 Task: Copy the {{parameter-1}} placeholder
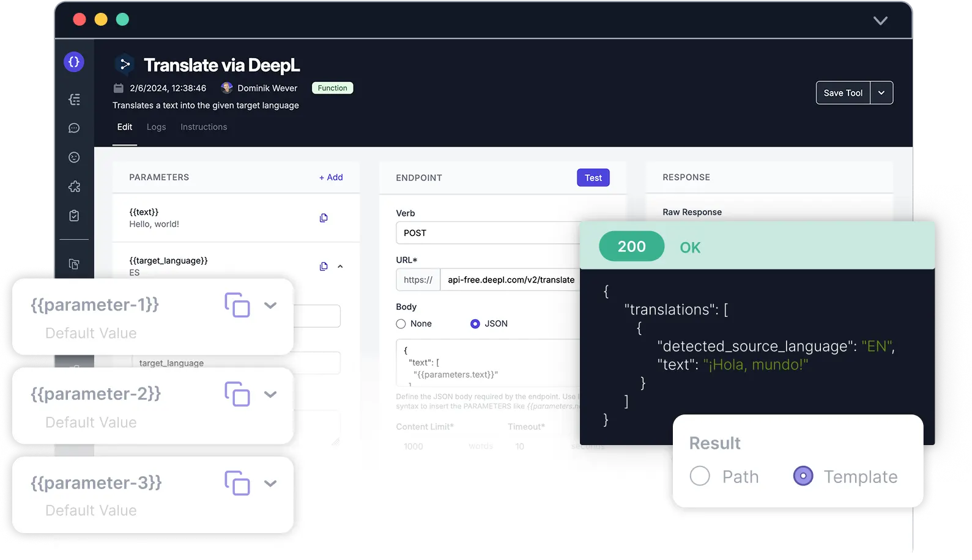click(237, 305)
